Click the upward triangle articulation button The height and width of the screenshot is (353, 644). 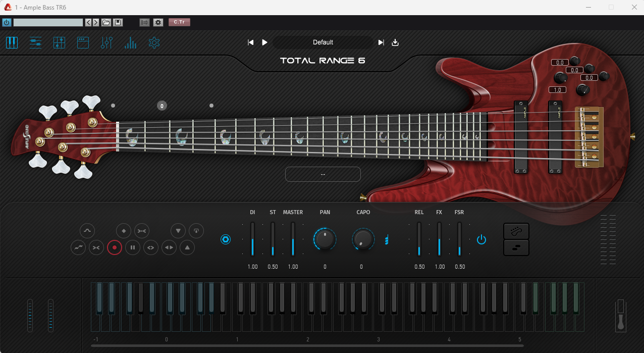187,247
